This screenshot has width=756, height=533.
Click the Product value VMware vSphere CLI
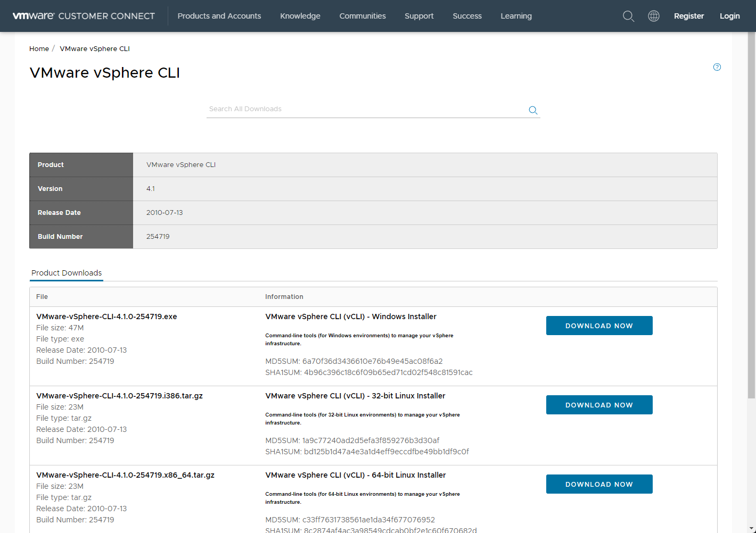(181, 165)
